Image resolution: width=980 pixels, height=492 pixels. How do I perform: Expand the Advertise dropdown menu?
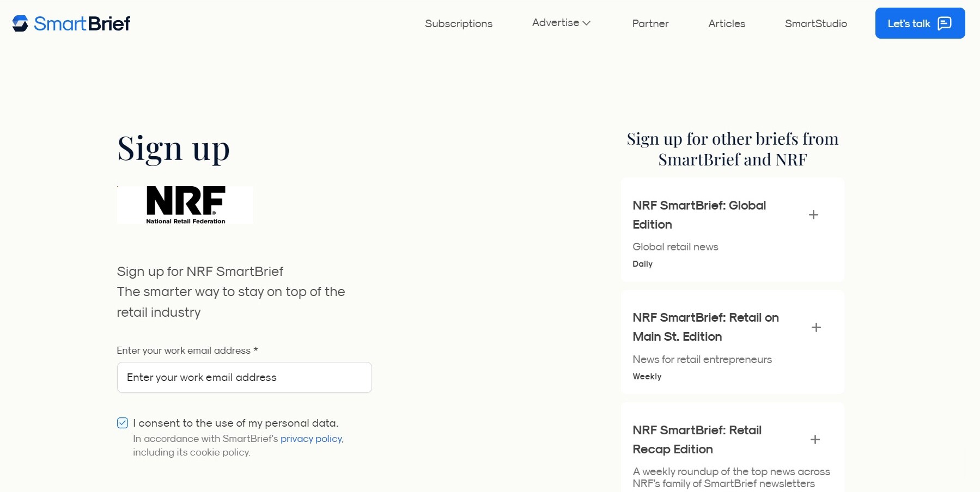click(561, 23)
